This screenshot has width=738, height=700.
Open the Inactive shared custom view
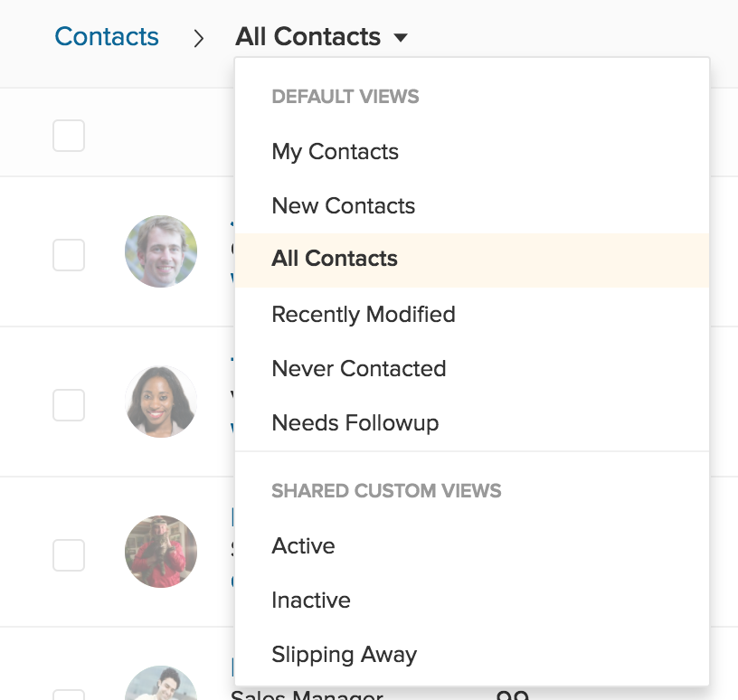310,601
